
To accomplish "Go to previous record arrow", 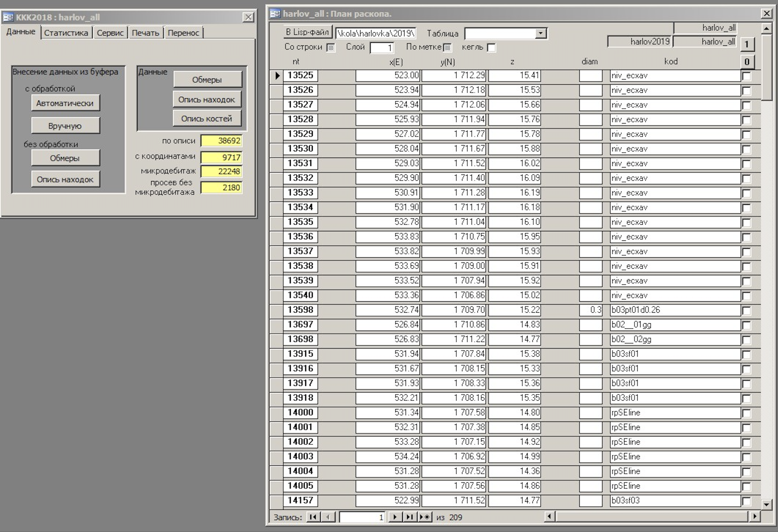I will coord(328,517).
